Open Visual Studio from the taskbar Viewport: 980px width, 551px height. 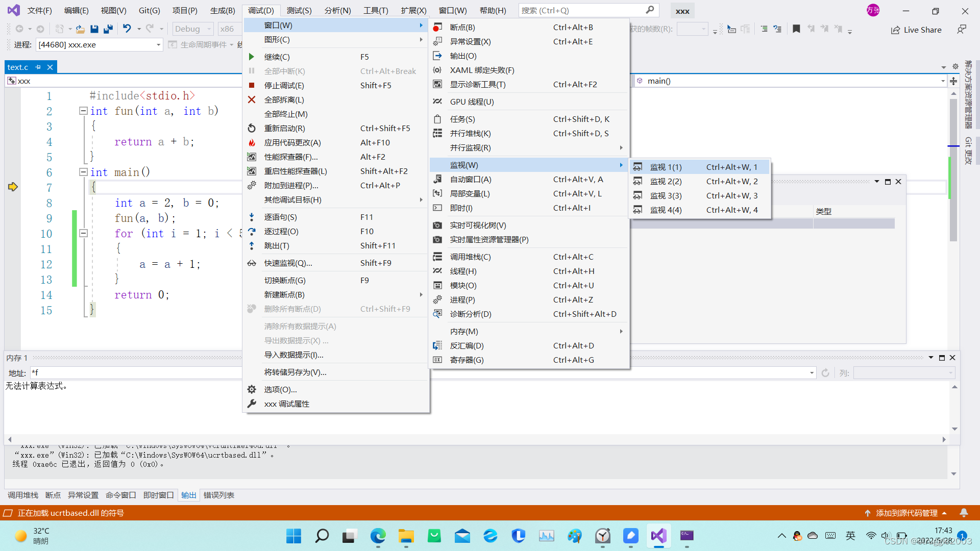pos(658,536)
